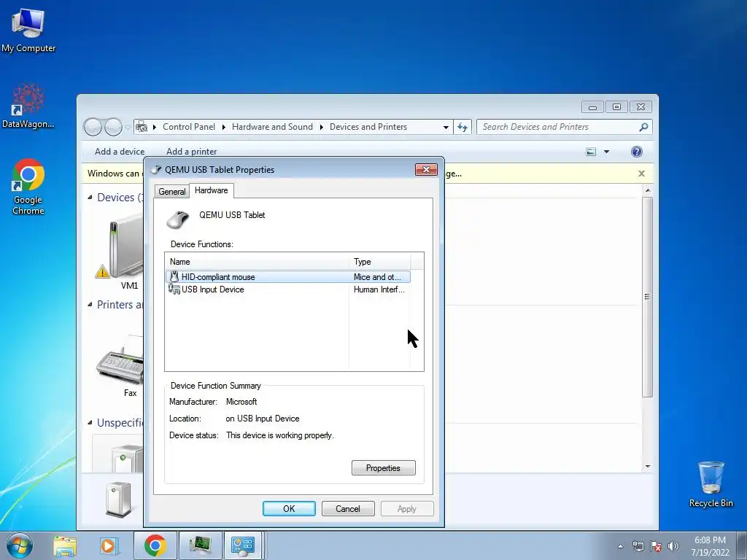The width and height of the screenshot is (747, 560).
Task: Click the Back navigation button
Action: point(93,127)
